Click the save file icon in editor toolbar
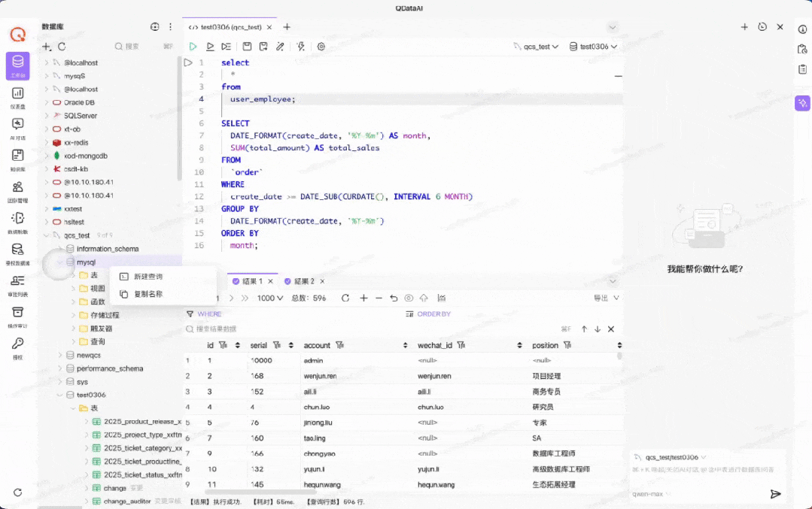The width and height of the screenshot is (812, 509). (247, 47)
